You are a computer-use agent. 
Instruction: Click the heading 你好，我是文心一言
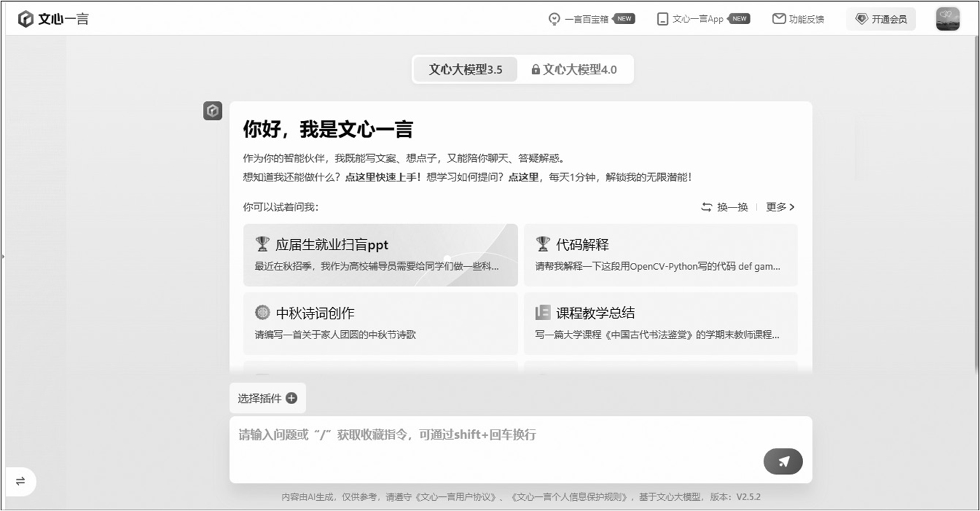328,129
